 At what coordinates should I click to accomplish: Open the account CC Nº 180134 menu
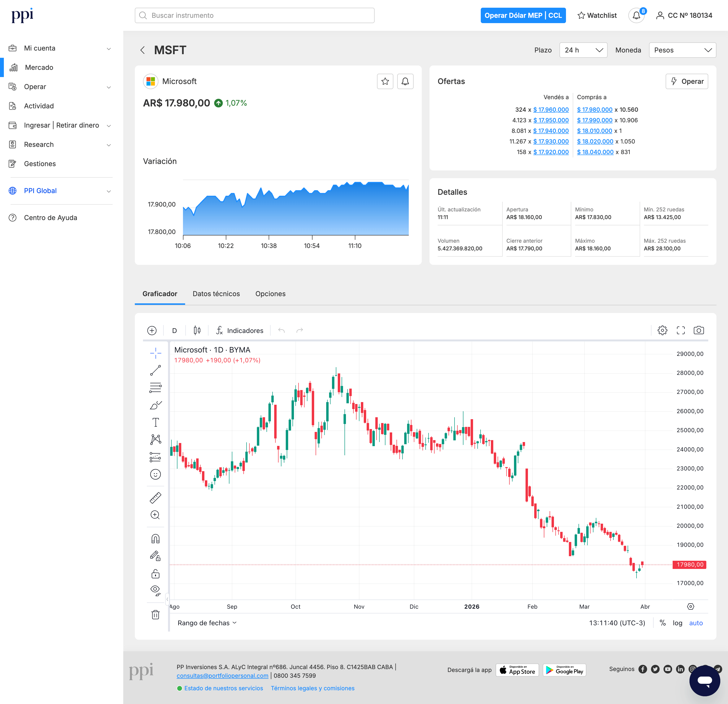click(684, 16)
